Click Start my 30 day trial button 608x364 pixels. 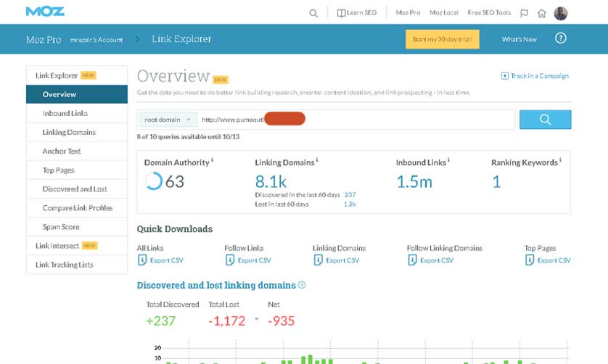tap(442, 39)
